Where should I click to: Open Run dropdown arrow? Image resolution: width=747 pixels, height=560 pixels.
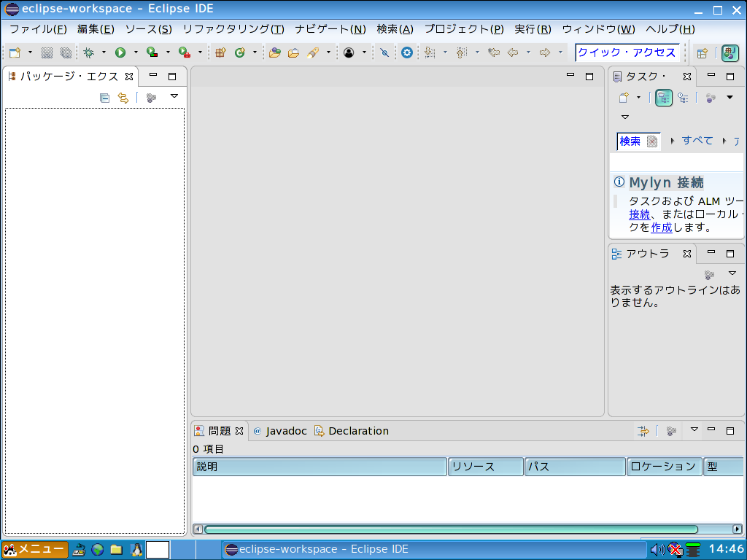click(135, 52)
